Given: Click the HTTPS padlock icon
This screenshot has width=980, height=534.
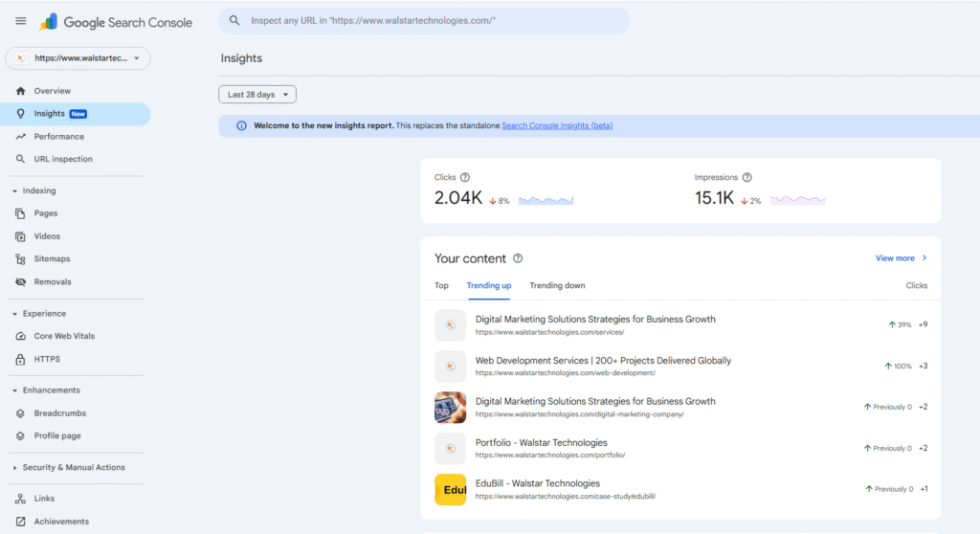Looking at the screenshot, I should (21, 359).
